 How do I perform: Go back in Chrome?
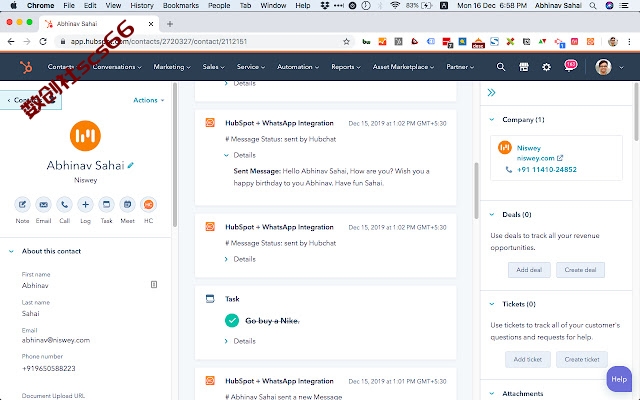click(x=11, y=42)
